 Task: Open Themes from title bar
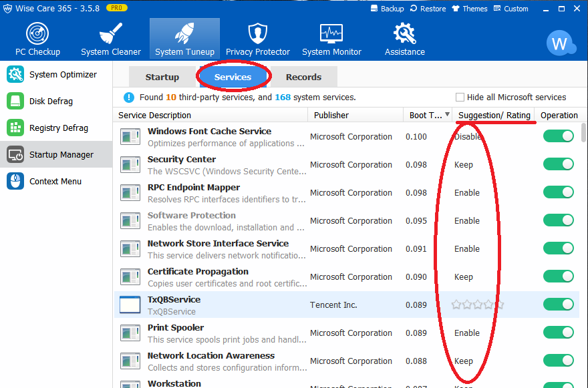470,9
